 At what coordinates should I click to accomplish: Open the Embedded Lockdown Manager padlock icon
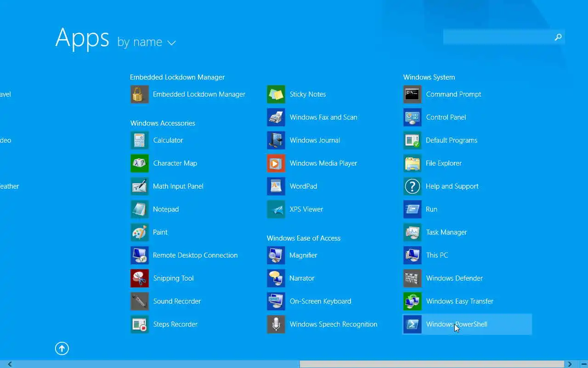139,94
